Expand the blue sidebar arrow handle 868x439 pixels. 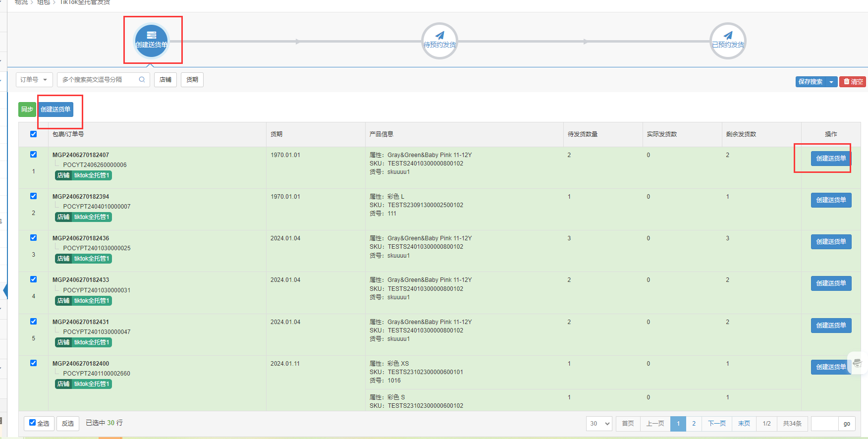click(5, 291)
